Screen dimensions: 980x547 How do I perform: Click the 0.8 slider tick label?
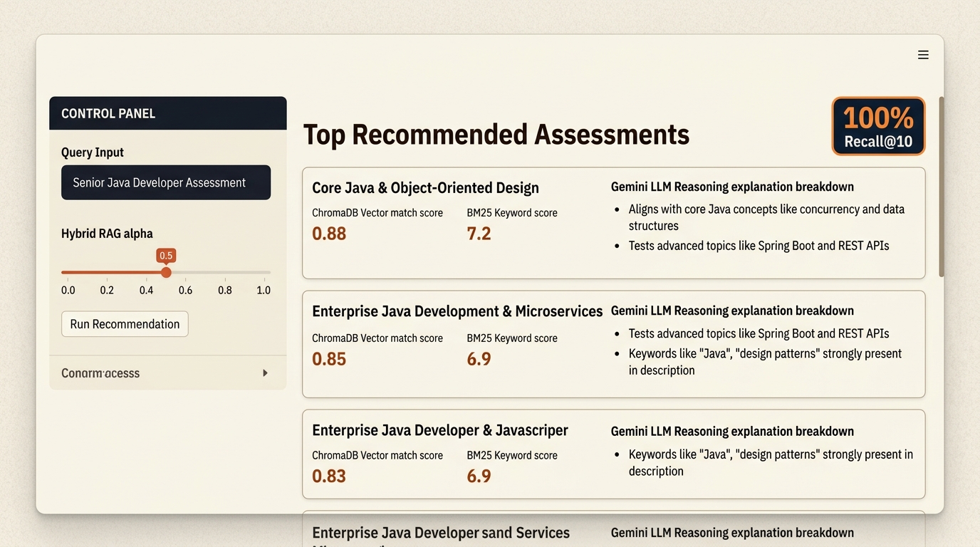click(224, 291)
